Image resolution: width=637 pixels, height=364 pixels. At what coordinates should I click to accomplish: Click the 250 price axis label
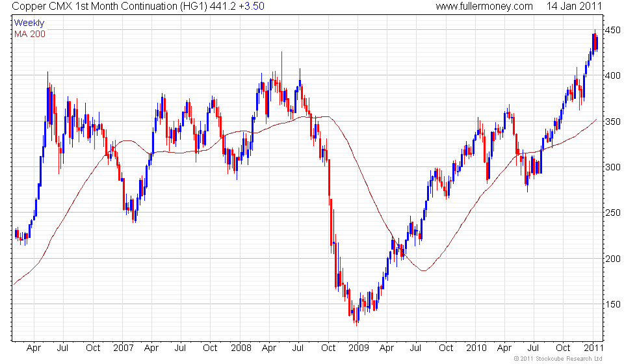click(x=612, y=213)
